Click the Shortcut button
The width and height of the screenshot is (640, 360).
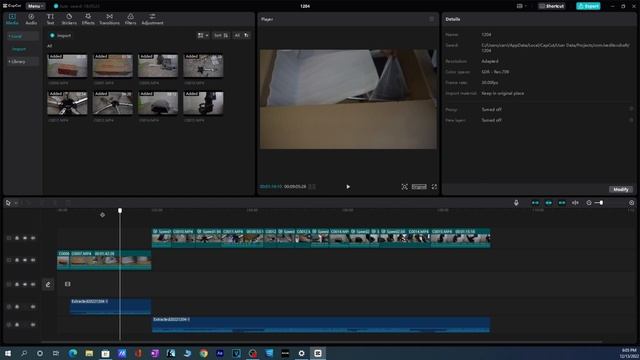point(551,6)
